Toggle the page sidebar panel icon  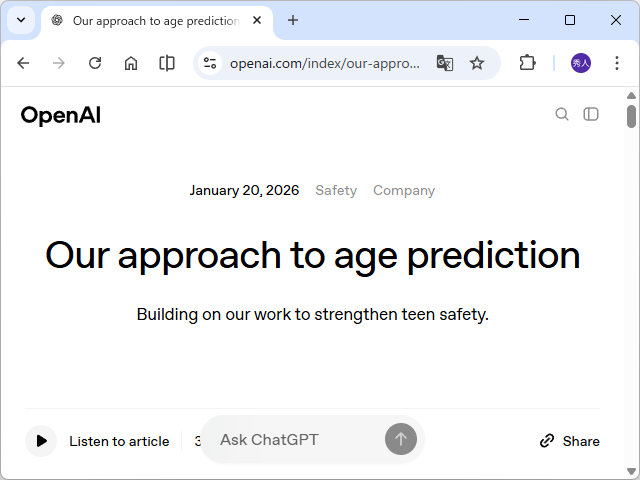[x=591, y=114]
